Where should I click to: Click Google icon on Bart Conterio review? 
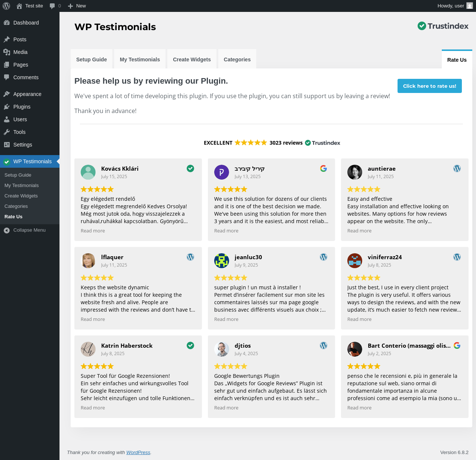click(x=457, y=345)
